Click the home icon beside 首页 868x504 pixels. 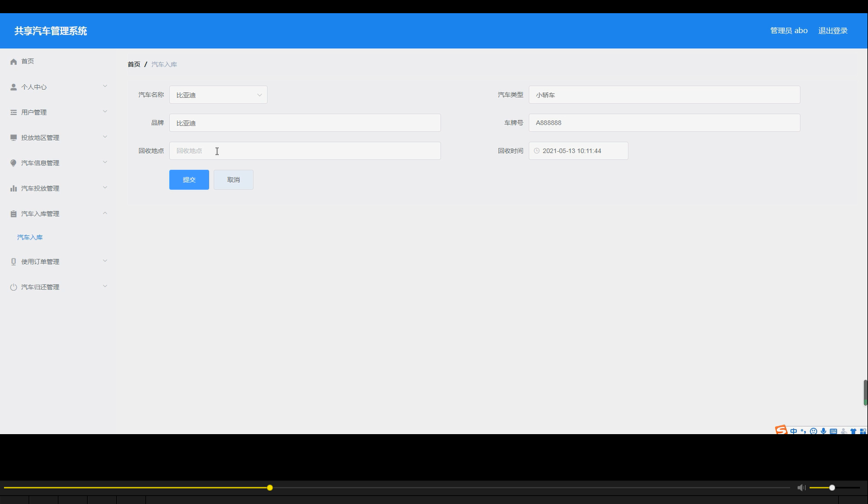pos(14,61)
